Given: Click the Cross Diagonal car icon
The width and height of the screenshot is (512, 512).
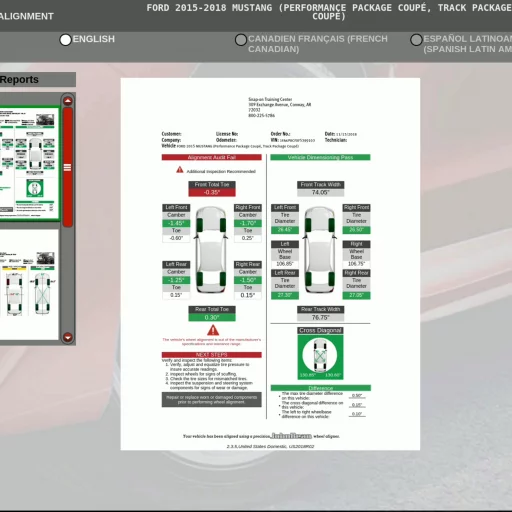Looking at the screenshot, I should pos(320,356).
